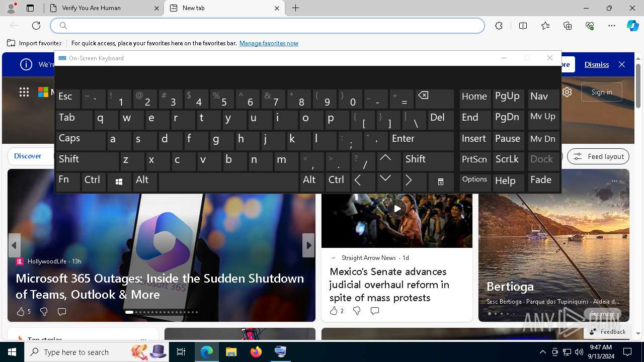Open Bertioga card more options
Screen dimensions: 644x362
pyautogui.click(x=614, y=180)
